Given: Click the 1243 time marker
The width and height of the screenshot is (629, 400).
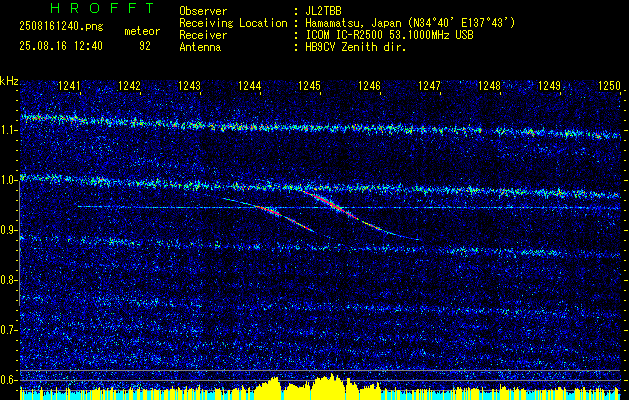Looking at the screenshot, I should (x=189, y=86).
